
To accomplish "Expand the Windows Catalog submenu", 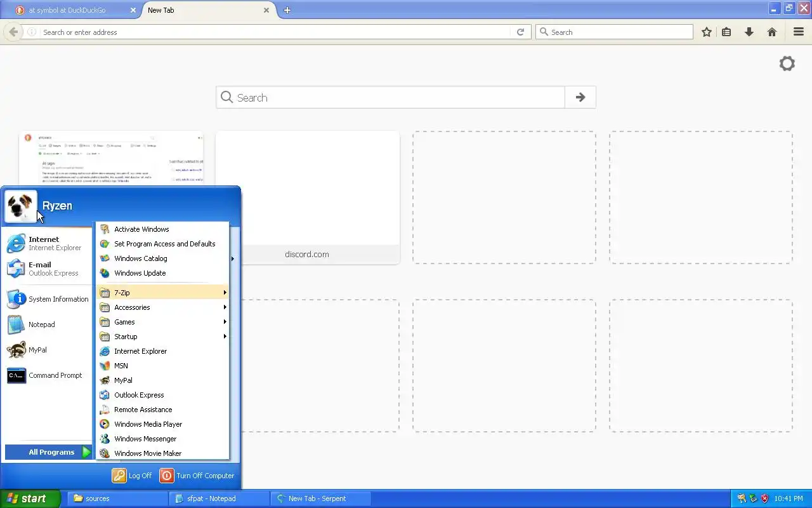I will click(x=162, y=258).
